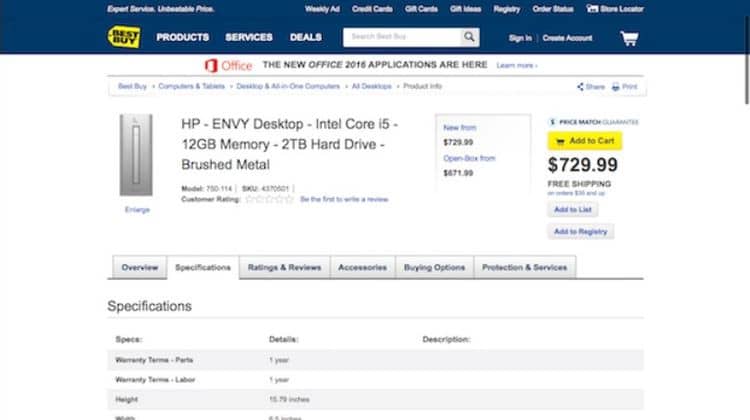Click the Add to Cart button

tap(585, 141)
